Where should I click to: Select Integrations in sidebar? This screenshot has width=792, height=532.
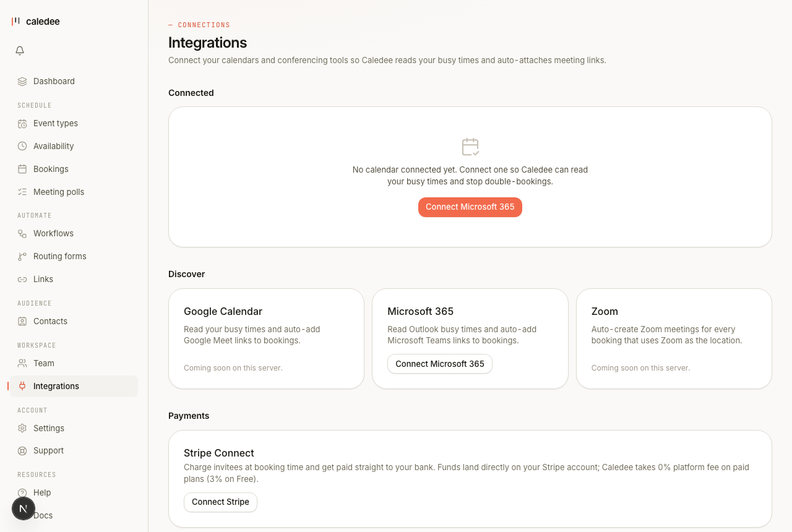74,386
